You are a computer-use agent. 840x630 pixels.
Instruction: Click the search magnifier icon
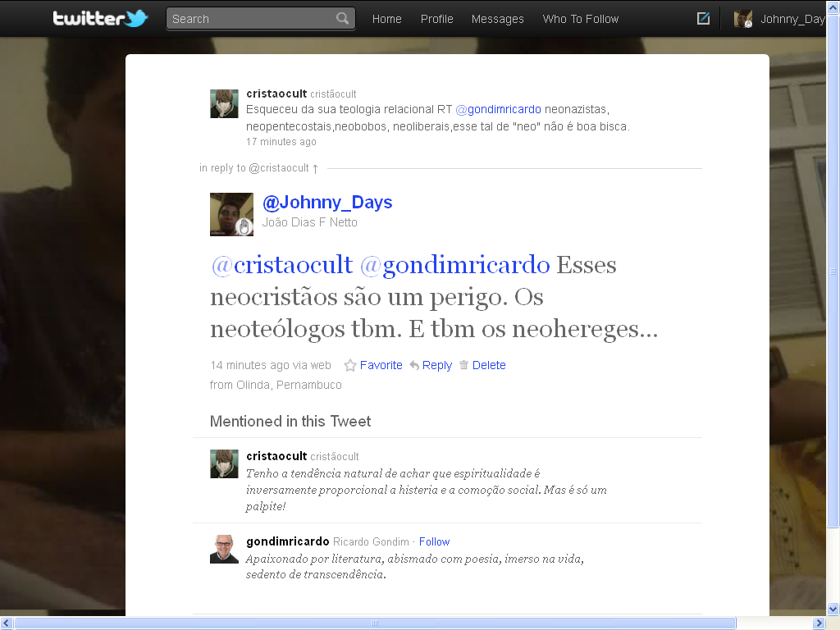342,19
